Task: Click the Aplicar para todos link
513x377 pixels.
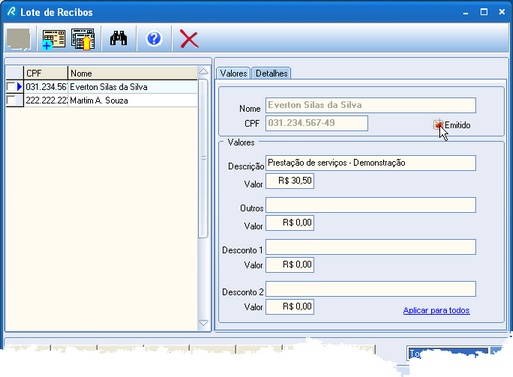Action: click(436, 310)
